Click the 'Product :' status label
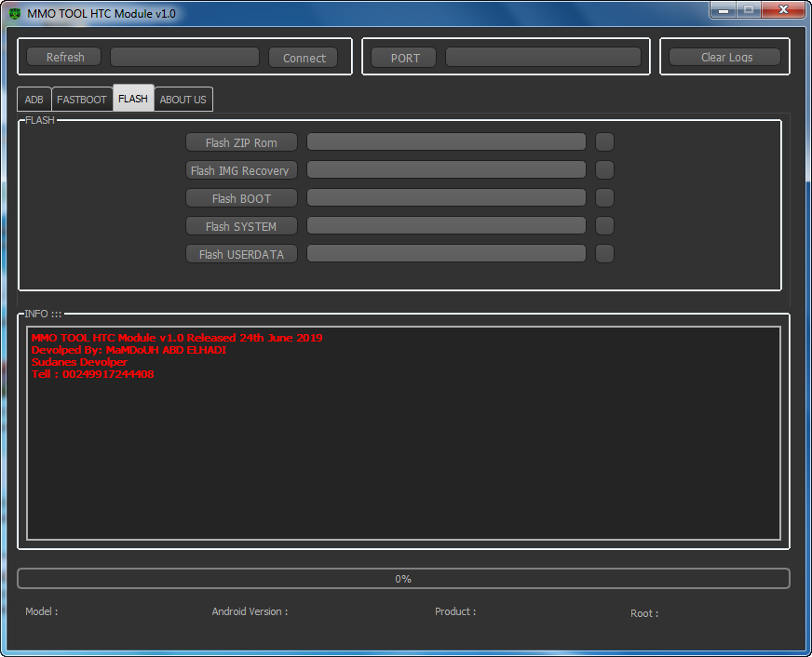 (x=455, y=611)
